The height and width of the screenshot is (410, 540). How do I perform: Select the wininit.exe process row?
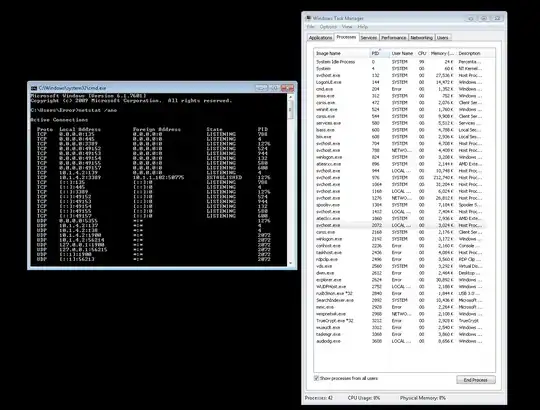coord(399,109)
